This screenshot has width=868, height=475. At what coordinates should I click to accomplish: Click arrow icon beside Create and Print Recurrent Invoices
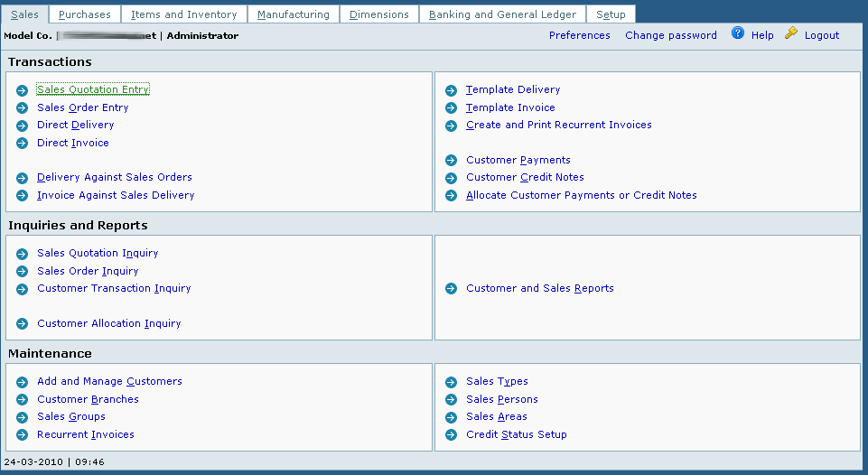pyautogui.click(x=451, y=126)
